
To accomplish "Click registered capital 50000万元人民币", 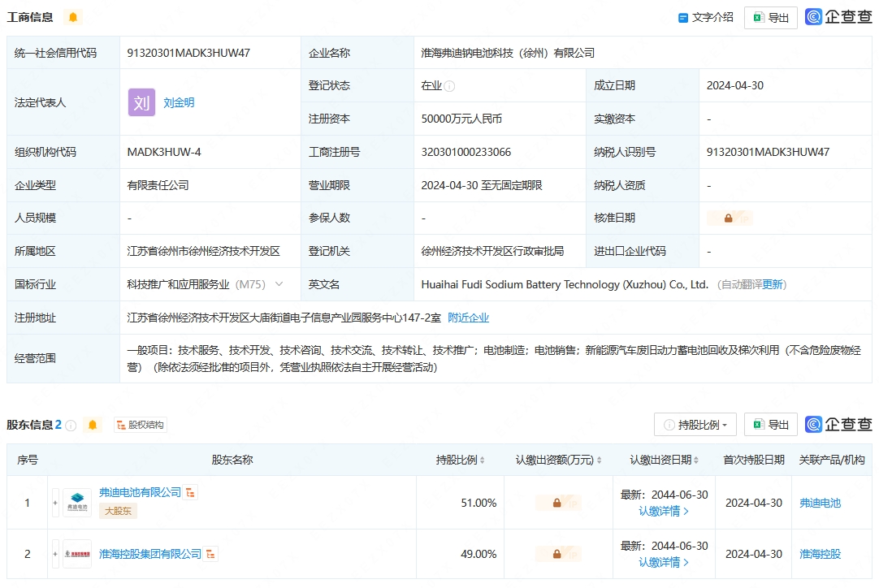I will [461, 119].
